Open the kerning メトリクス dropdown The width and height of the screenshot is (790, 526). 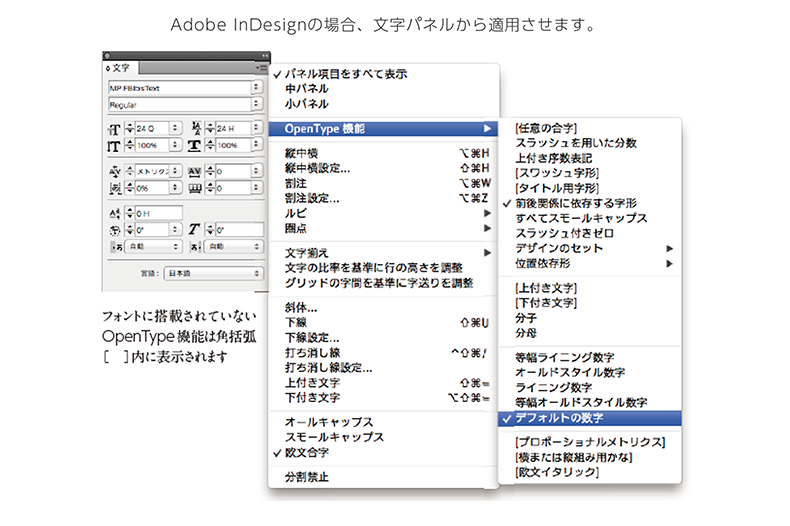[175, 171]
